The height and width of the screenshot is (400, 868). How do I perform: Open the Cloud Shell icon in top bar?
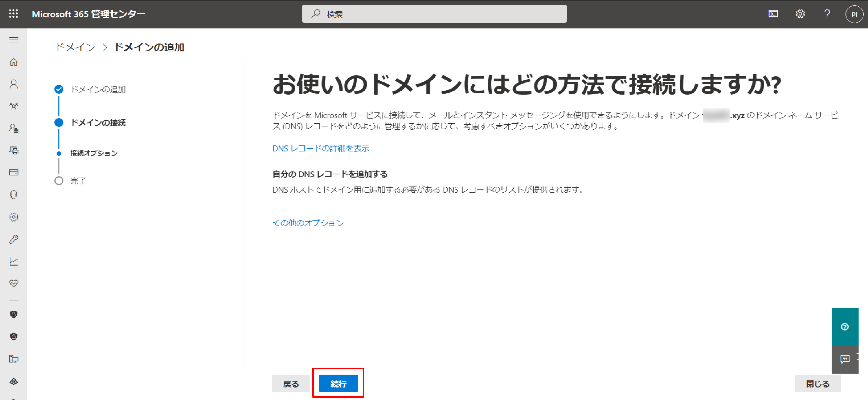773,14
